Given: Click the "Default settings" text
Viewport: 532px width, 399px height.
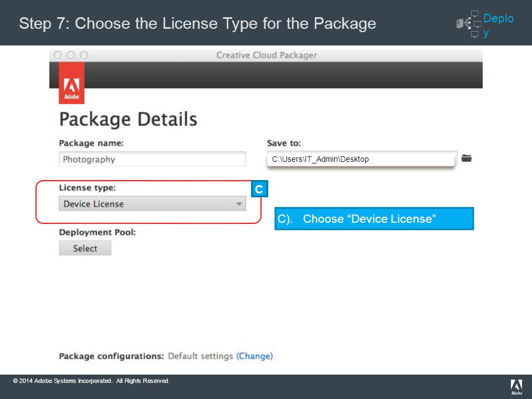Looking at the screenshot, I should coord(201,356).
